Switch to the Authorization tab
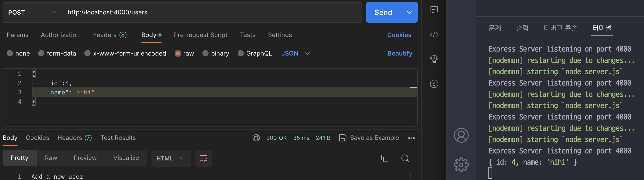 pos(60,35)
